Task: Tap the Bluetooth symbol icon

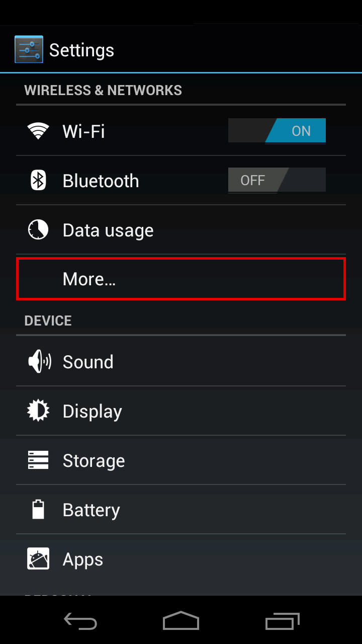Action: point(38,180)
